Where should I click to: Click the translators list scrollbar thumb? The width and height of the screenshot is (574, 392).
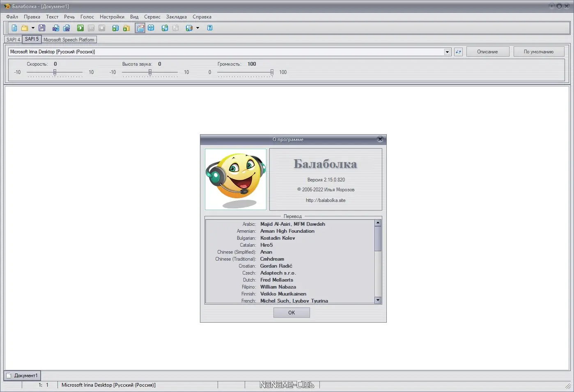coord(378,238)
